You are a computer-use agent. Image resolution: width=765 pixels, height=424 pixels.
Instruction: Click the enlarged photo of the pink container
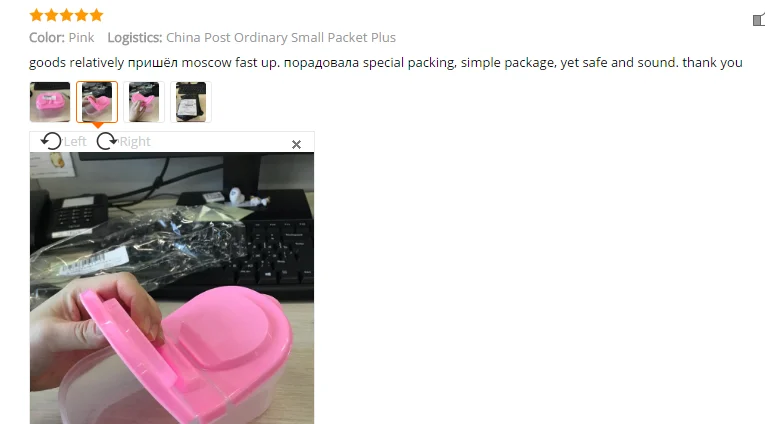pyautogui.click(x=172, y=288)
